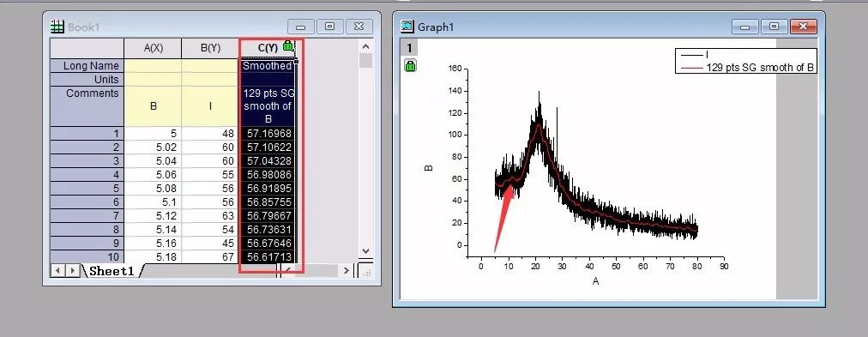868x337 pixels.
Task: Click the Book1 window title text
Action: 83,27
